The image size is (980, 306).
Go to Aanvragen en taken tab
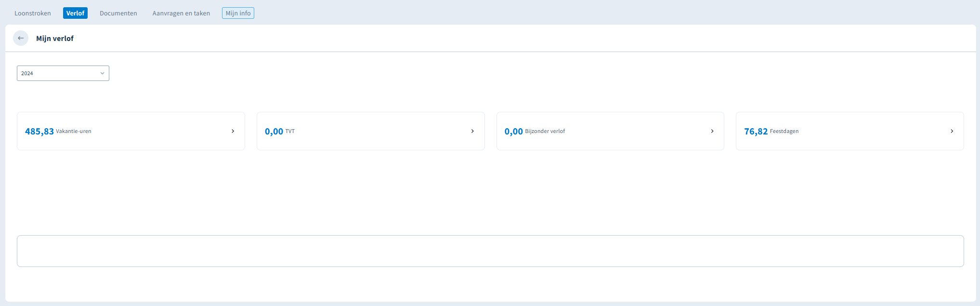pyautogui.click(x=181, y=13)
